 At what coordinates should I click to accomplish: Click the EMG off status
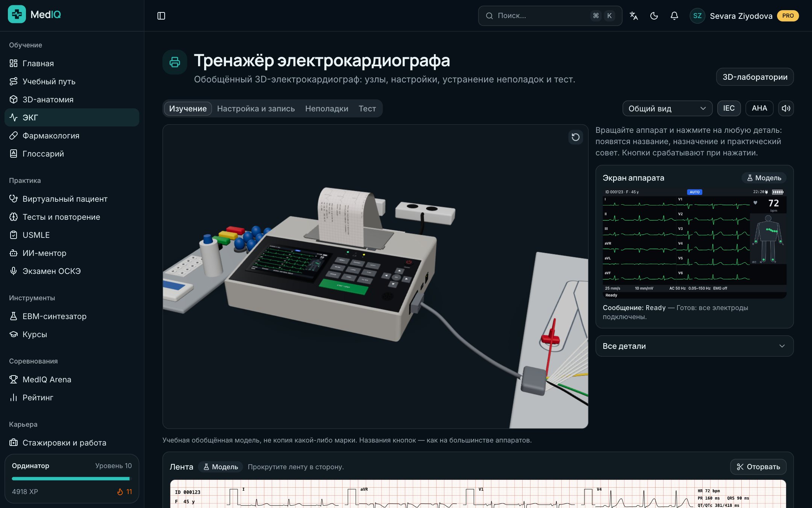tap(720, 288)
